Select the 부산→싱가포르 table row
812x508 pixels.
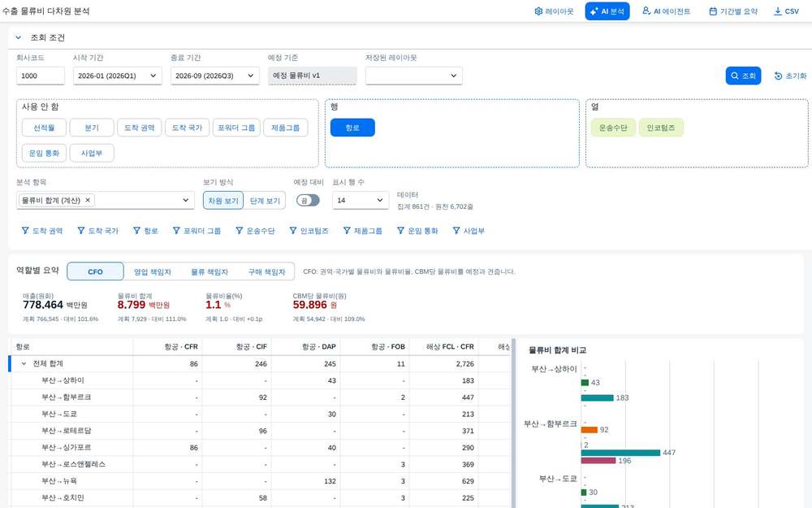[x=261, y=447]
